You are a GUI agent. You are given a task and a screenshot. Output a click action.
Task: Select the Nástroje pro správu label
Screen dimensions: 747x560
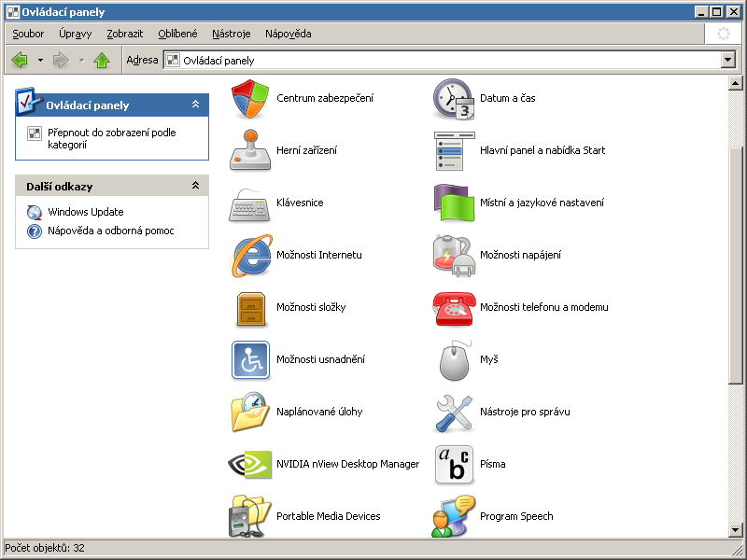[525, 412]
